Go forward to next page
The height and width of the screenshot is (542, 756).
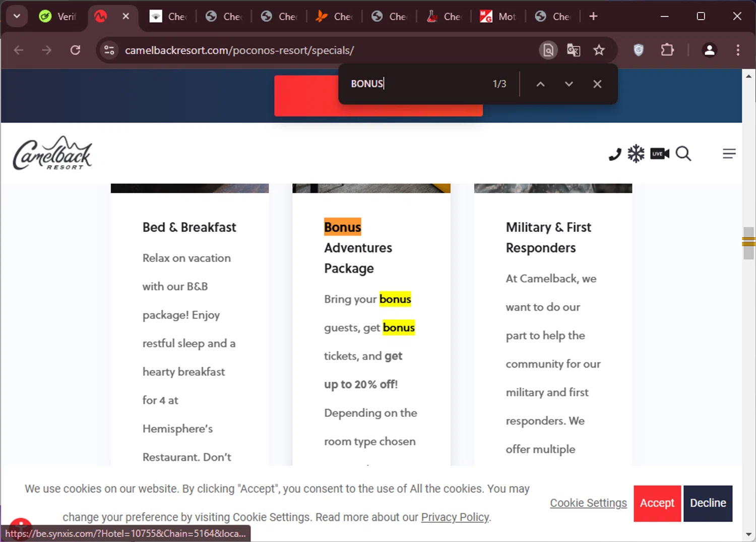47,50
